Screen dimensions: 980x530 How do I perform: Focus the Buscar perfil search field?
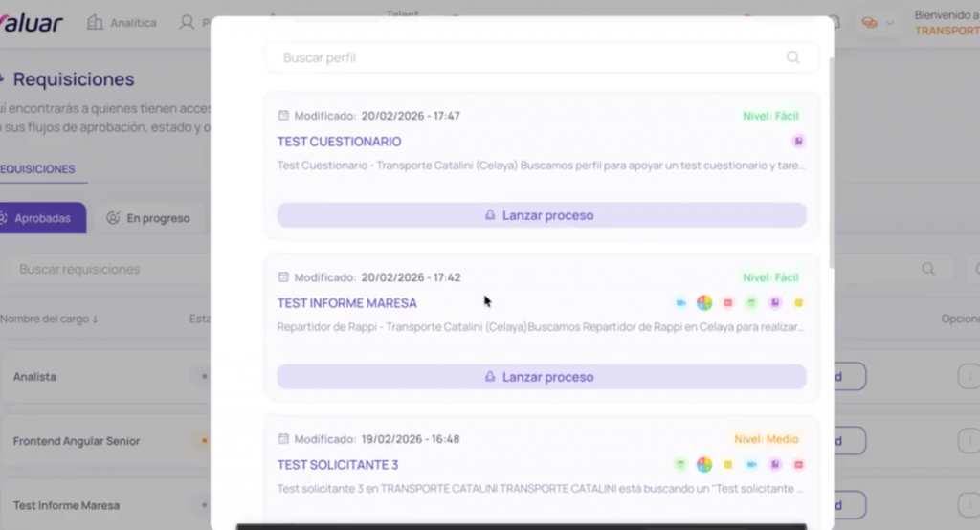click(526, 57)
